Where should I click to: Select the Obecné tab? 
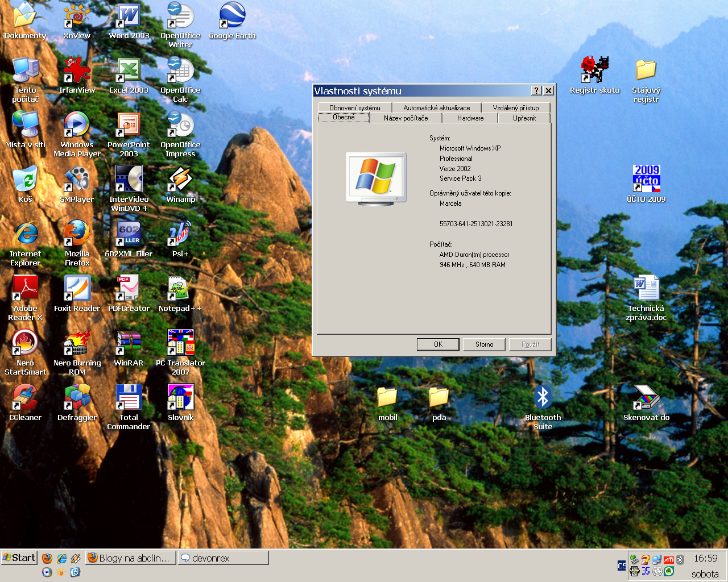point(344,117)
